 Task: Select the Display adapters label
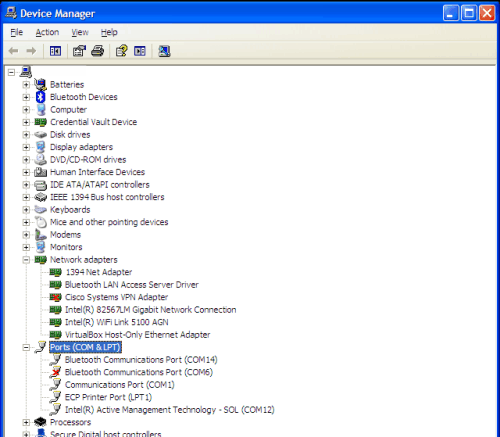81,147
